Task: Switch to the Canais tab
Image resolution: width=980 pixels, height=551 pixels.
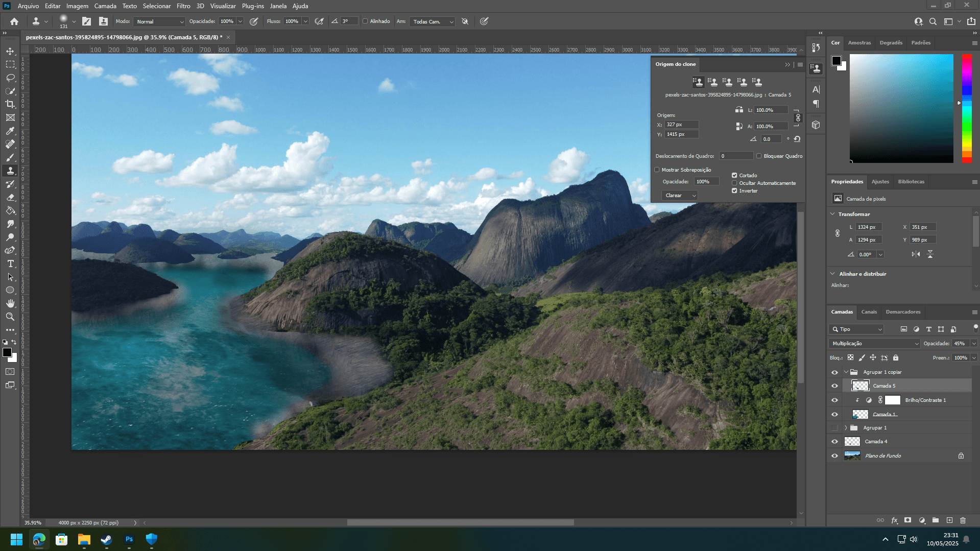Action: coord(869,312)
